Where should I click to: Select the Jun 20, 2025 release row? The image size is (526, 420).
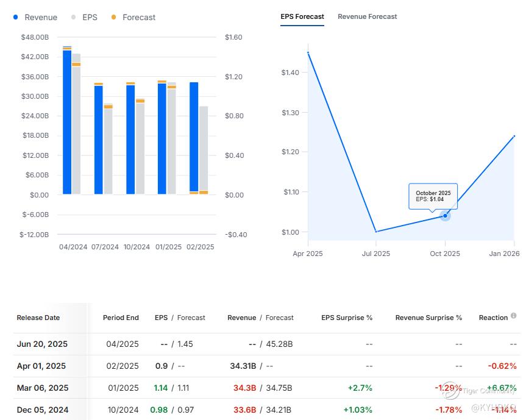tap(267, 344)
